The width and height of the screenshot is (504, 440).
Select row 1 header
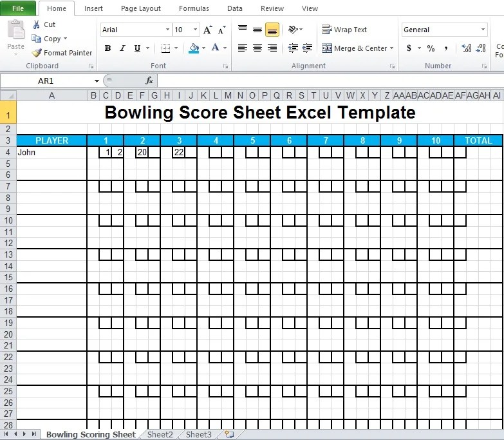click(x=8, y=112)
